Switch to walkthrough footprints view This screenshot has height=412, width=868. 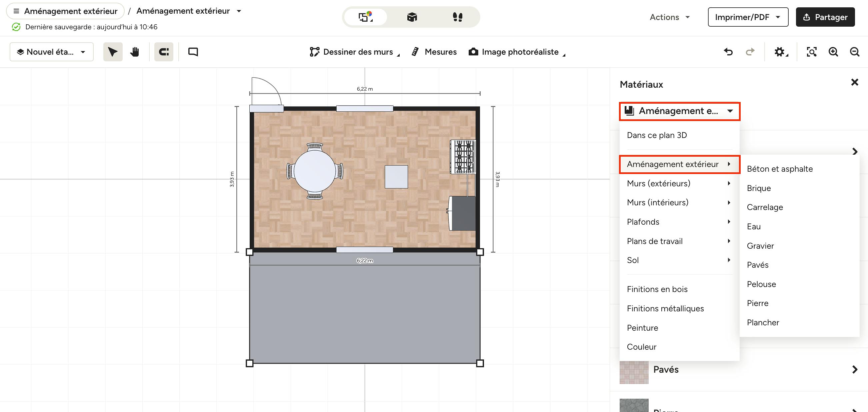[457, 17]
